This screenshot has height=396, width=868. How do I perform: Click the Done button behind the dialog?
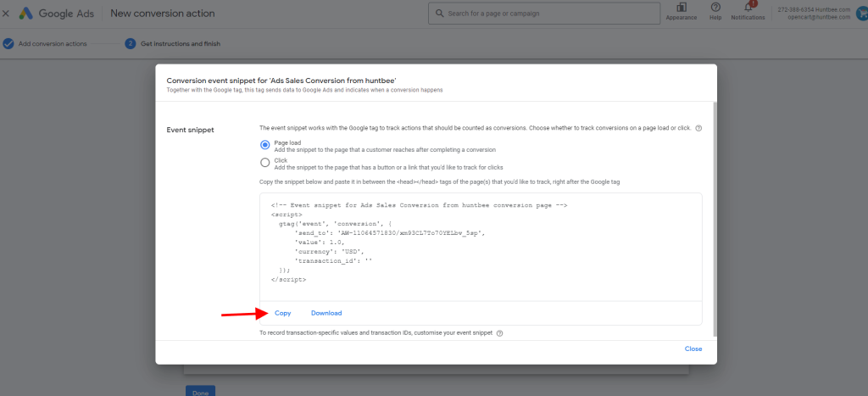pyautogui.click(x=200, y=391)
